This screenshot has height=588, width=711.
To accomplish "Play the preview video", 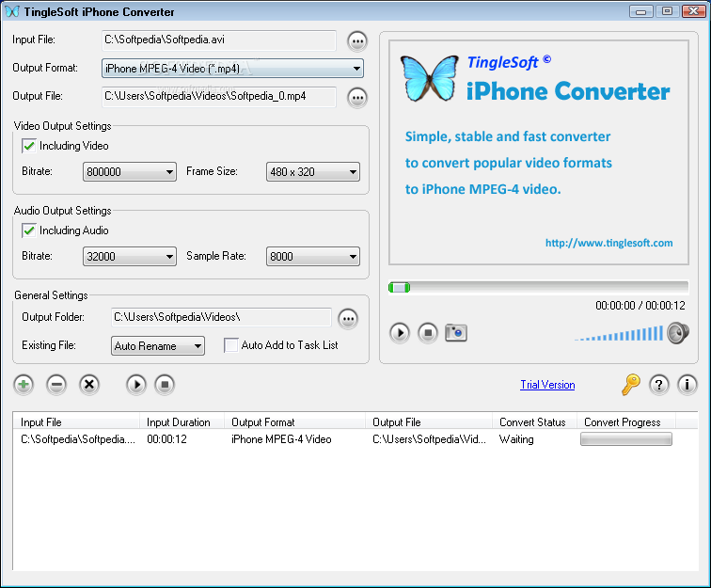I will pos(400,333).
